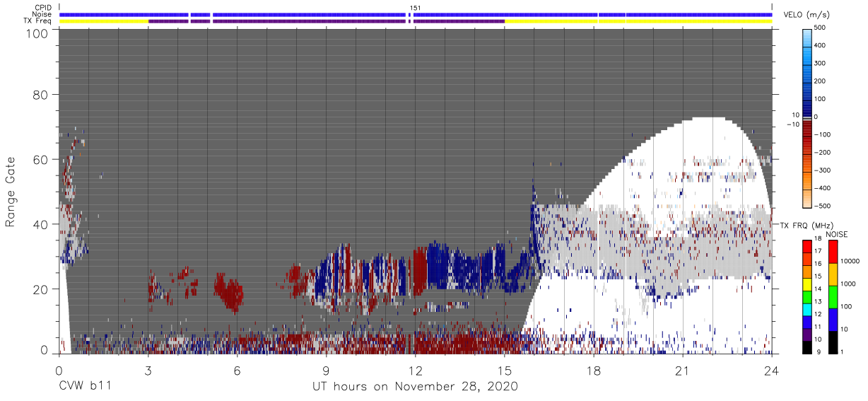Click the 40 tick label on the Range Gate axis

coord(41,224)
